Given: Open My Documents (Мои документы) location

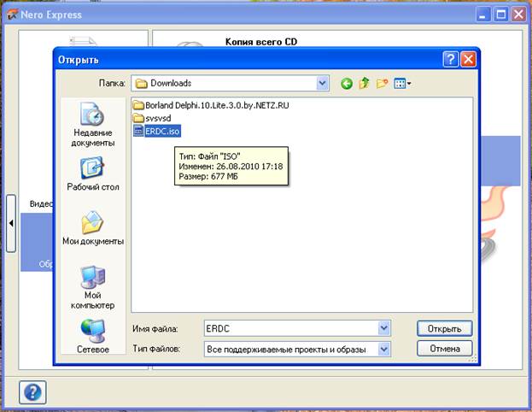Looking at the screenshot, I should tap(92, 228).
